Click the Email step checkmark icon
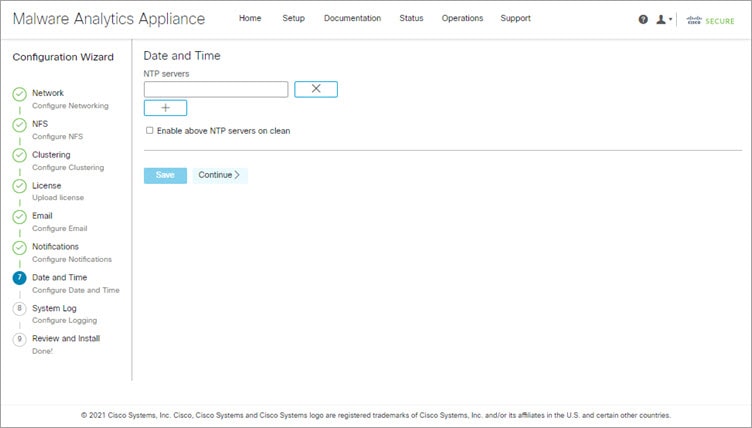752x428 pixels. (19, 217)
